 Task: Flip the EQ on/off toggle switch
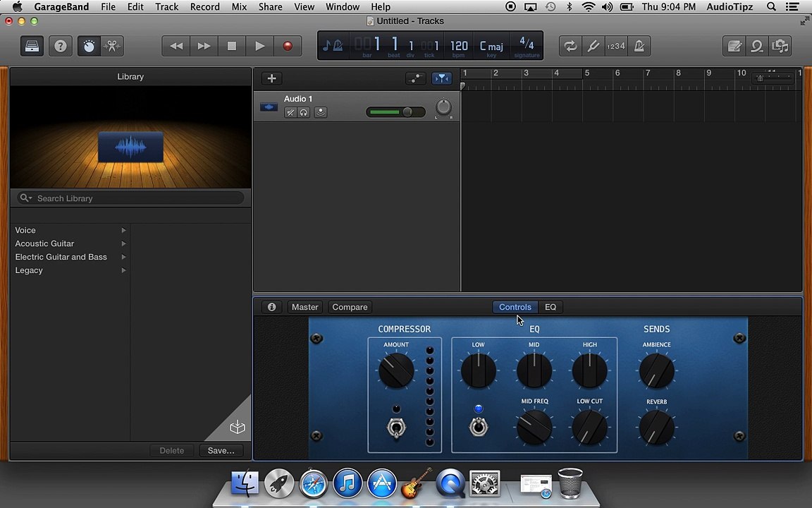[x=479, y=427]
